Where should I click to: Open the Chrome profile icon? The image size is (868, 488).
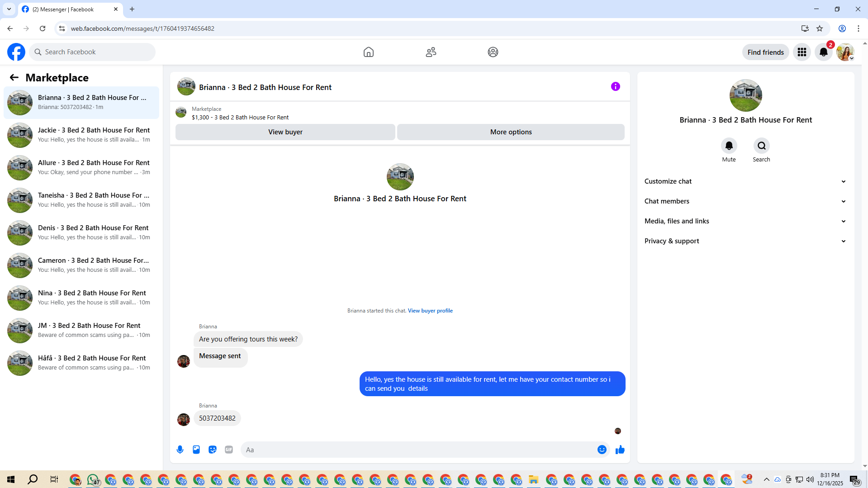click(842, 28)
